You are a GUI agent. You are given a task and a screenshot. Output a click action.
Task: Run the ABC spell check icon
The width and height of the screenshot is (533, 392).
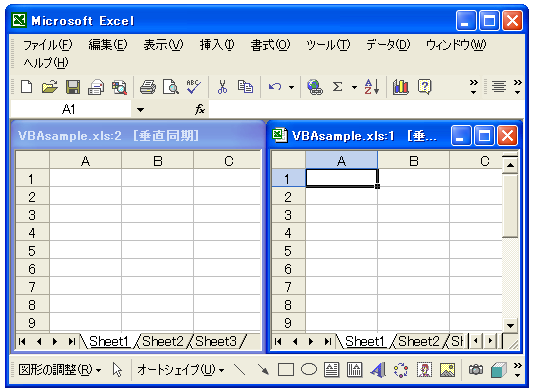(x=194, y=87)
